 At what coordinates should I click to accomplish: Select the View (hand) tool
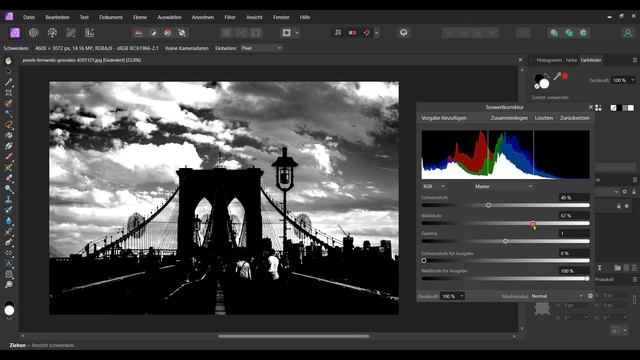coord(9,61)
